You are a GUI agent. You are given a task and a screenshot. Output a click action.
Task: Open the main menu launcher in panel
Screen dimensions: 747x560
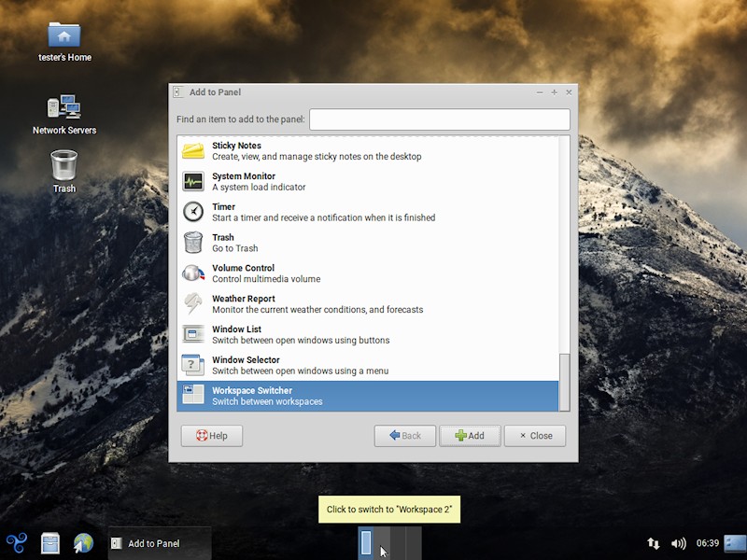(16, 543)
